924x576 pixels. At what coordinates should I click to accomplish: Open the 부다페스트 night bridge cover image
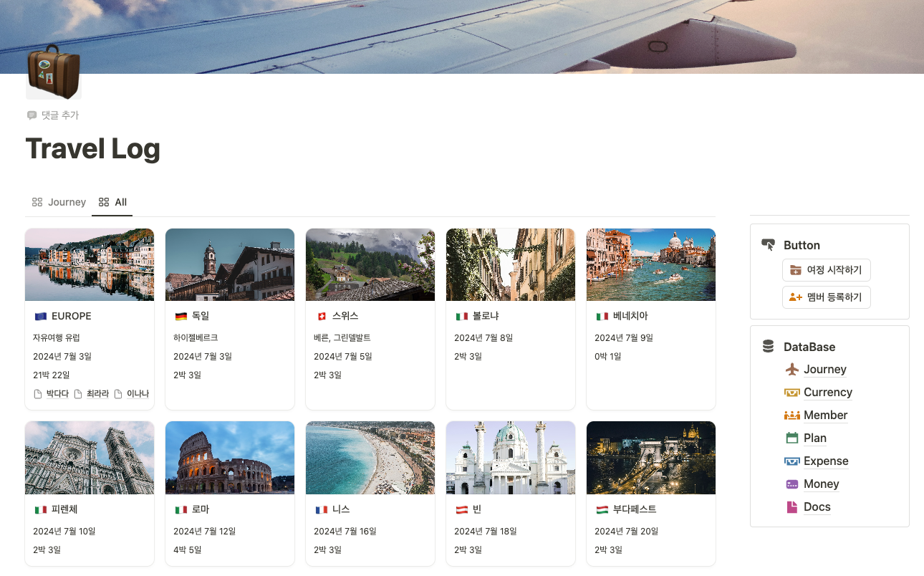[x=651, y=458]
